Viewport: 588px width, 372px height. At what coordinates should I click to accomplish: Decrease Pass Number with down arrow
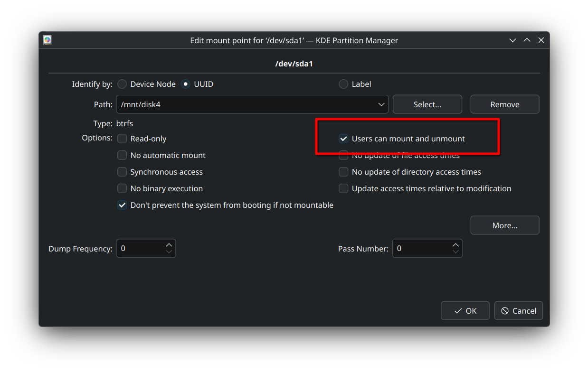455,252
